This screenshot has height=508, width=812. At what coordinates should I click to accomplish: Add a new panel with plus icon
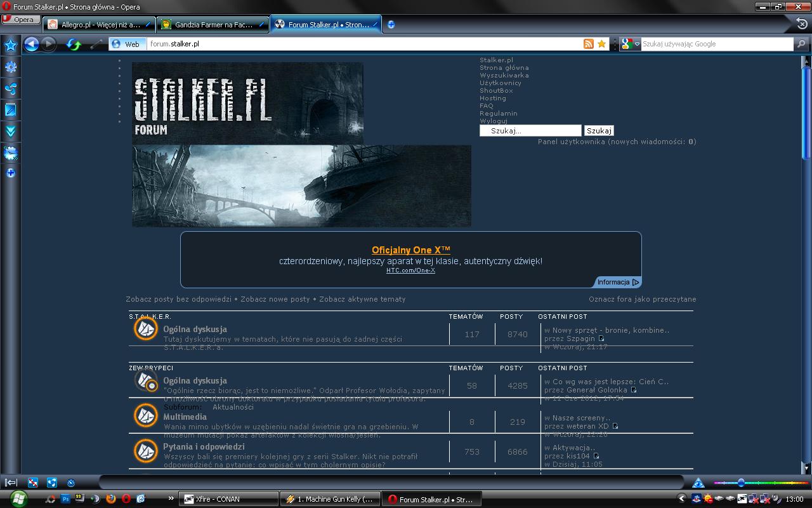point(11,173)
